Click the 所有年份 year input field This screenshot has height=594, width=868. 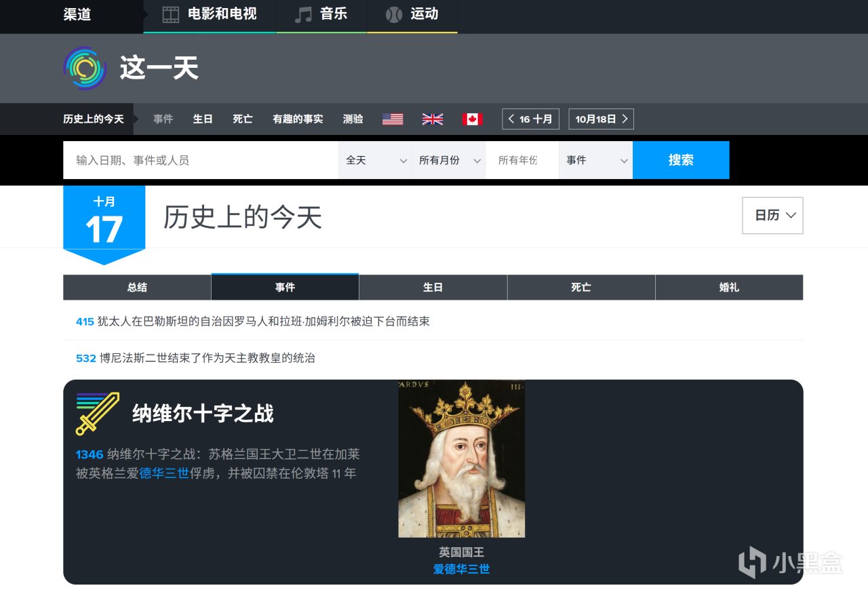(x=523, y=160)
